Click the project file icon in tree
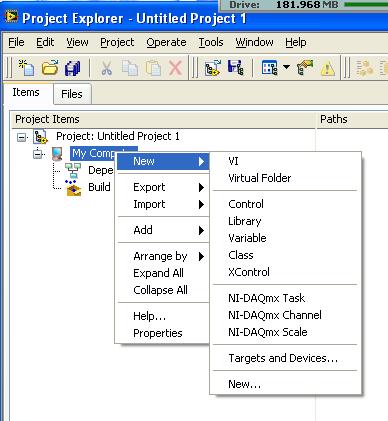 pyautogui.click(x=41, y=137)
